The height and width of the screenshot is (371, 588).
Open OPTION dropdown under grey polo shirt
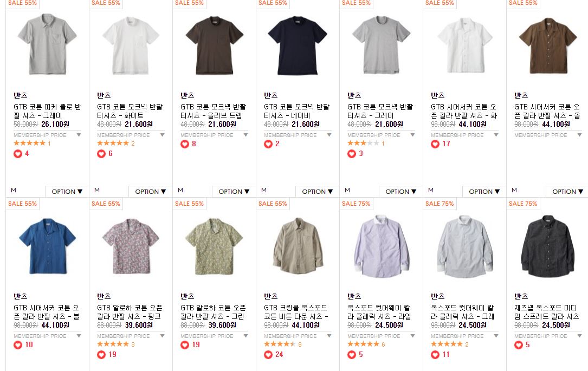pos(67,192)
